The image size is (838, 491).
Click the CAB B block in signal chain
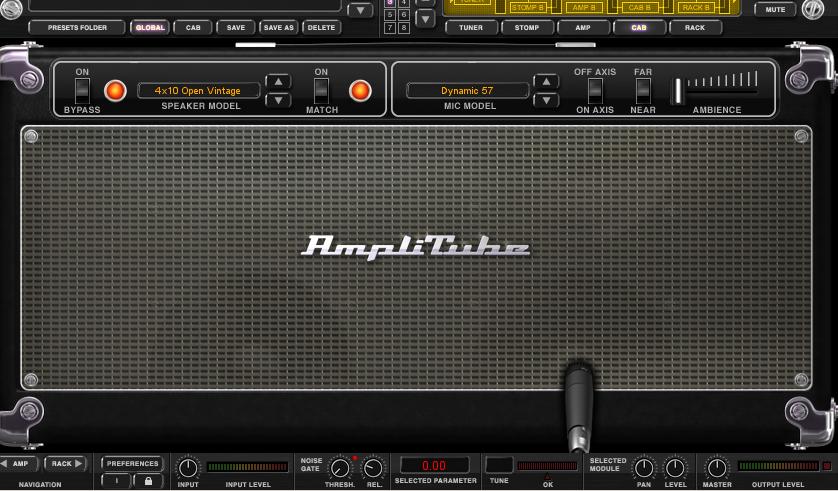(639, 7)
